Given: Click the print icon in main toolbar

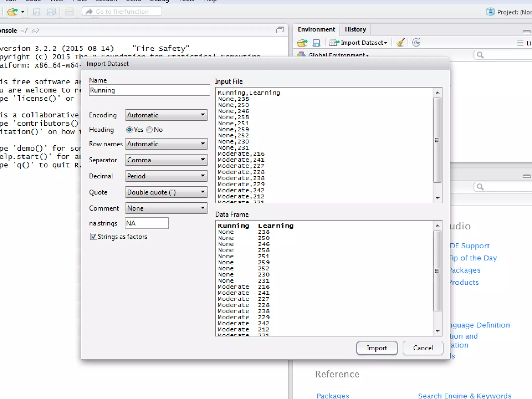Looking at the screenshot, I should pyautogui.click(x=69, y=12).
